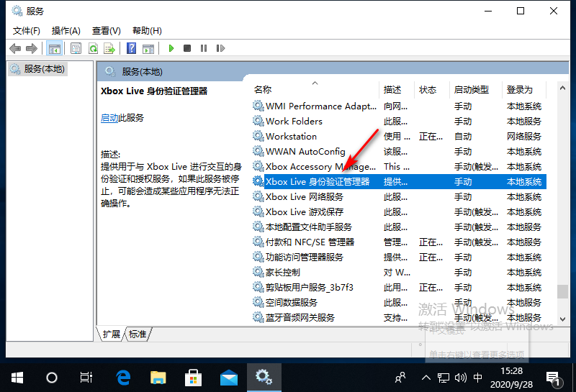Click the Back arrow in the toolbar
The width and height of the screenshot is (576, 392).
[15, 48]
